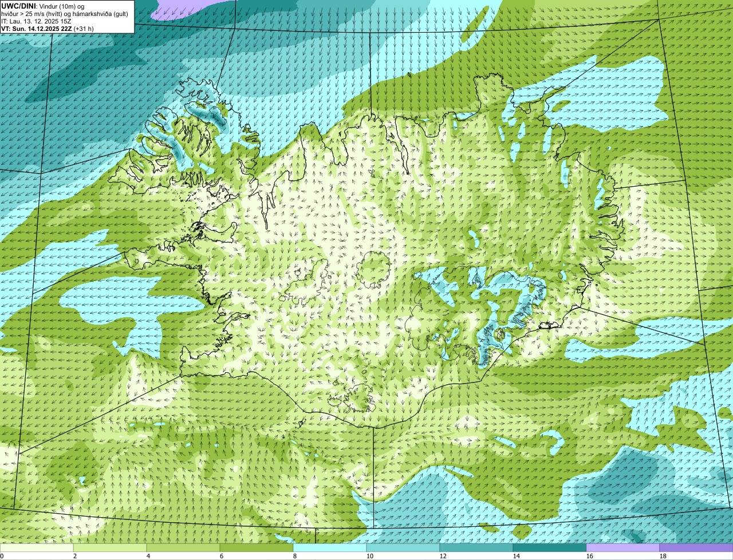Click the 14–16 m/s dark teal legend swatch
This screenshot has width=733, height=560.
point(550,548)
